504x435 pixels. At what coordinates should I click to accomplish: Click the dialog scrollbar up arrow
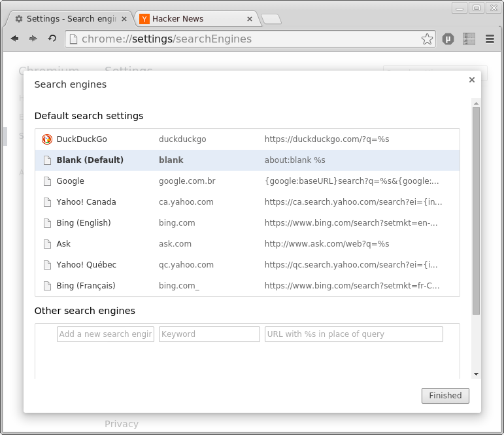click(x=476, y=103)
